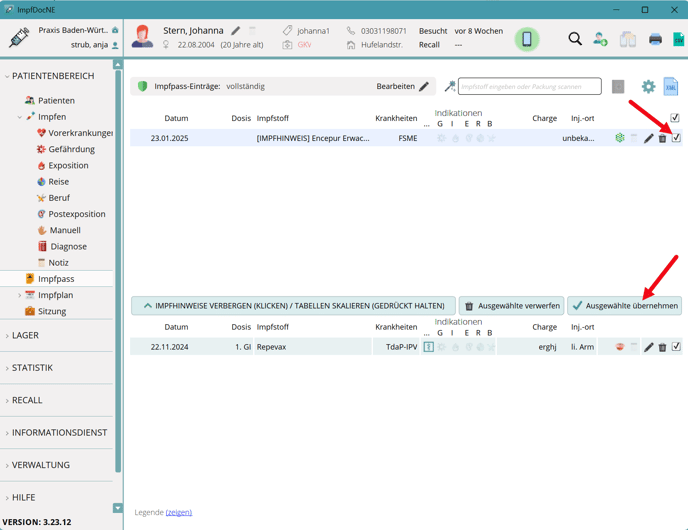This screenshot has width=688, height=530.
Task: Expand the LAGER section
Action: pyautogui.click(x=7, y=336)
